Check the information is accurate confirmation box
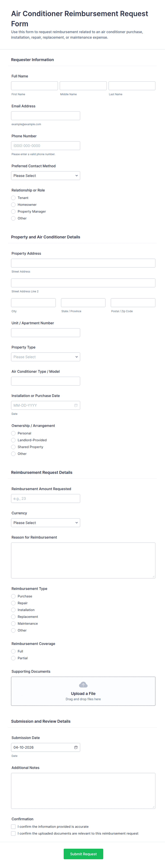 pos(13,827)
